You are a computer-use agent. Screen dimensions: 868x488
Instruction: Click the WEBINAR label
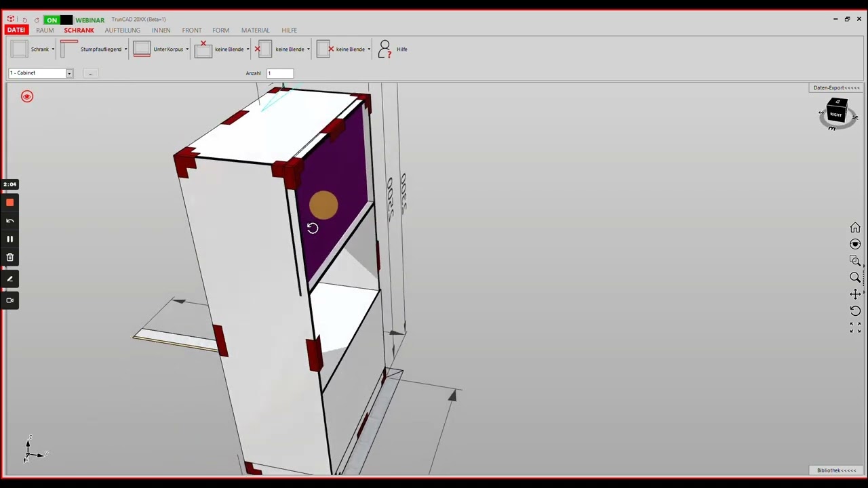coord(90,20)
